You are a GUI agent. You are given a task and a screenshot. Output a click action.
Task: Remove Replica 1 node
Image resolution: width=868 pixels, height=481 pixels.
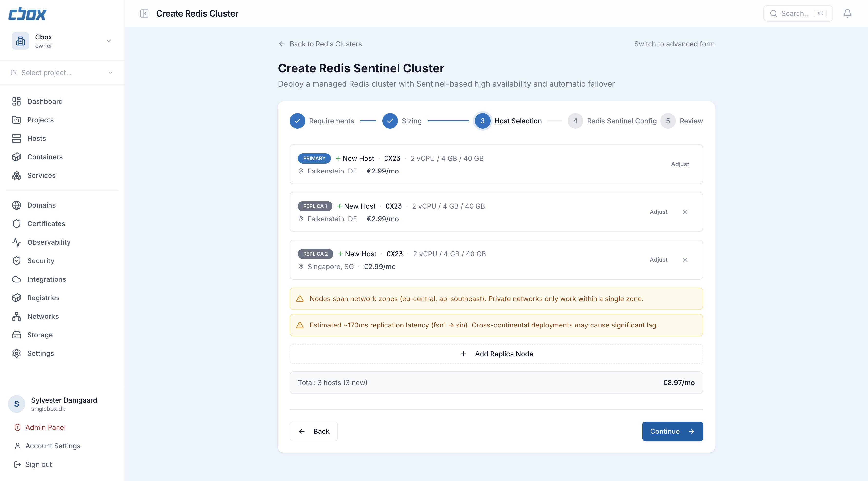[685, 212]
